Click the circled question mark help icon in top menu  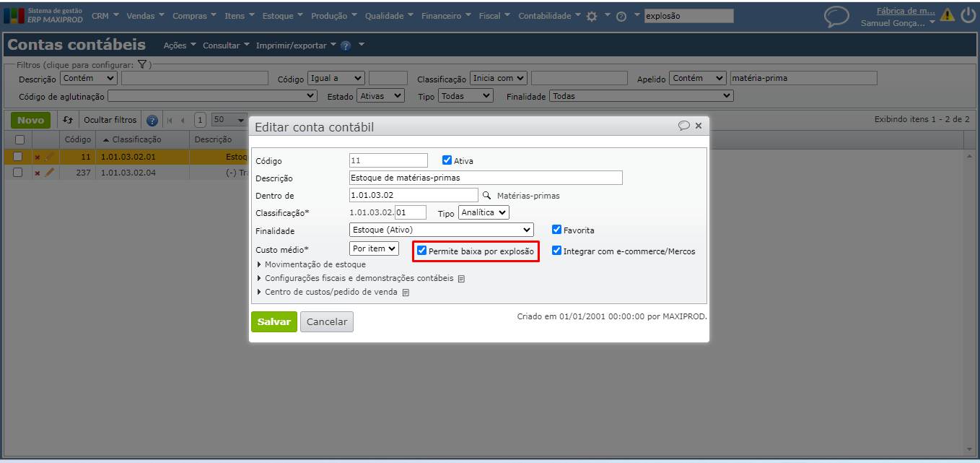click(621, 17)
